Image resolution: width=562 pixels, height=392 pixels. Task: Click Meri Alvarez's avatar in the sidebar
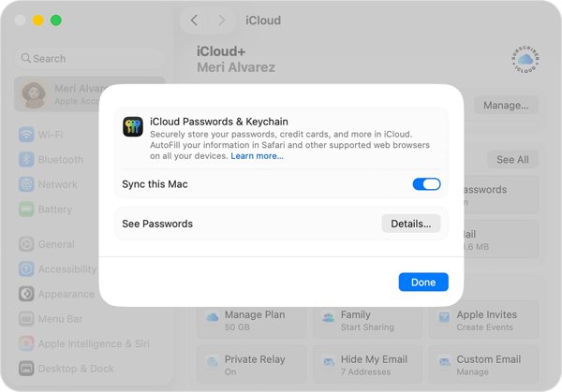[x=34, y=94]
